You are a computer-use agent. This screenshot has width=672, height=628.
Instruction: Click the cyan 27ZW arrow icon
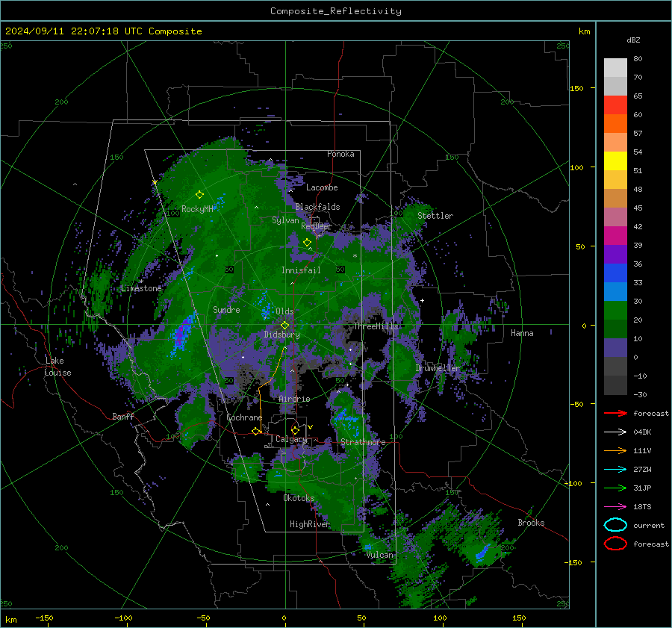click(615, 470)
